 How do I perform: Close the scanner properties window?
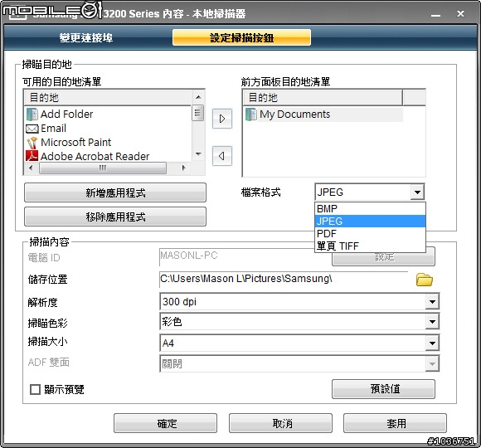(460, 13)
